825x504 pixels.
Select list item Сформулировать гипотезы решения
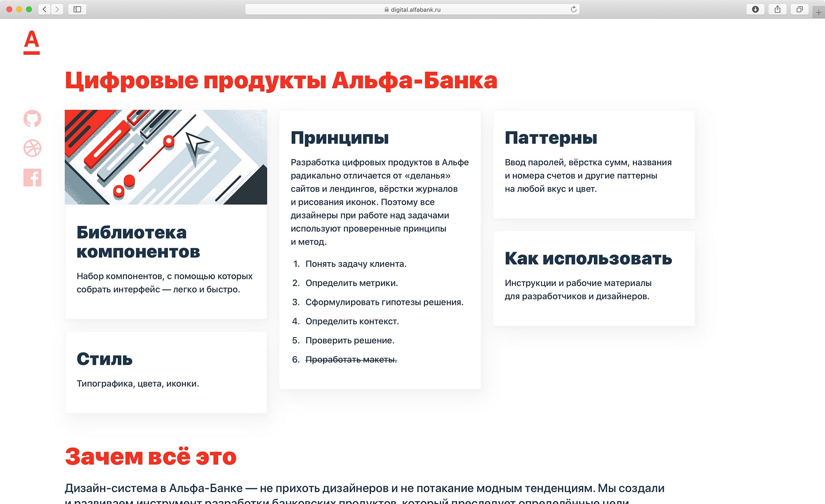[384, 302]
